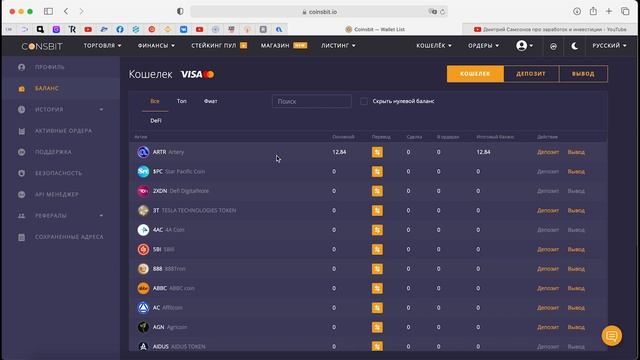Click the API менеджер sidebar icon

click(x=22, y=195)
